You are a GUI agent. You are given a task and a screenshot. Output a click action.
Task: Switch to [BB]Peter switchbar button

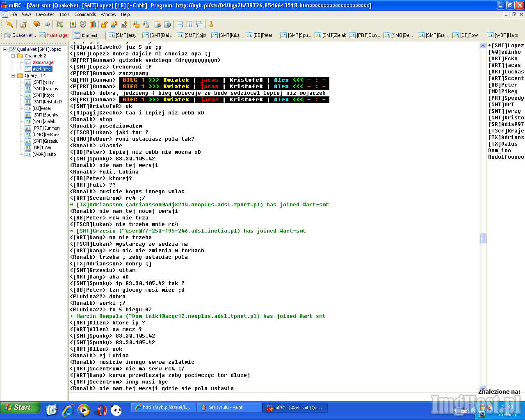point(260,35)
